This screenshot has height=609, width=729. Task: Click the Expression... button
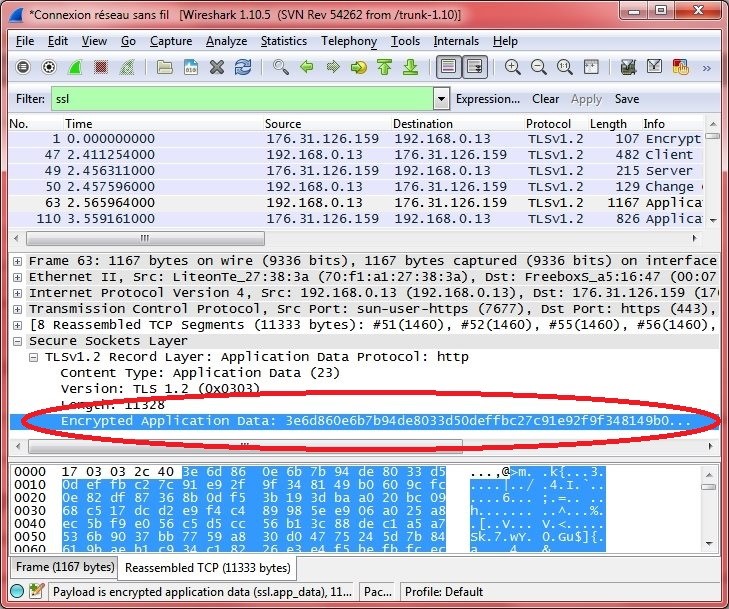coord(488,99)
